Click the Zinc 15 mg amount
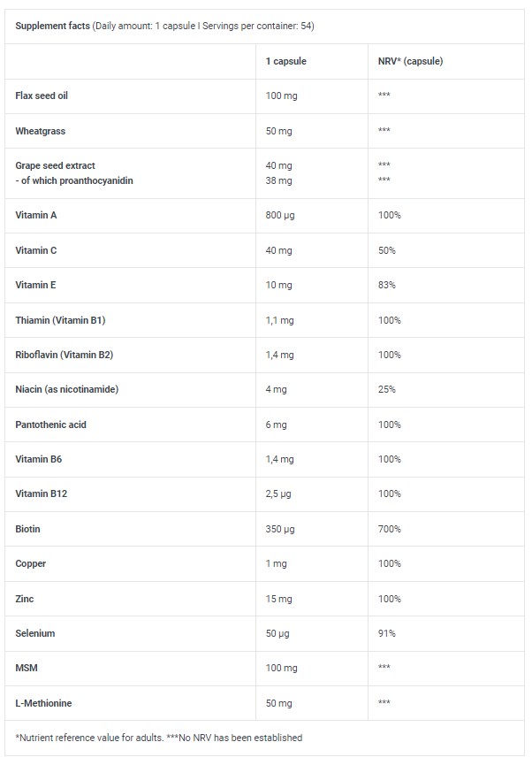The height and width of the screenshot is (765, 532). click(x=278, y=599)
